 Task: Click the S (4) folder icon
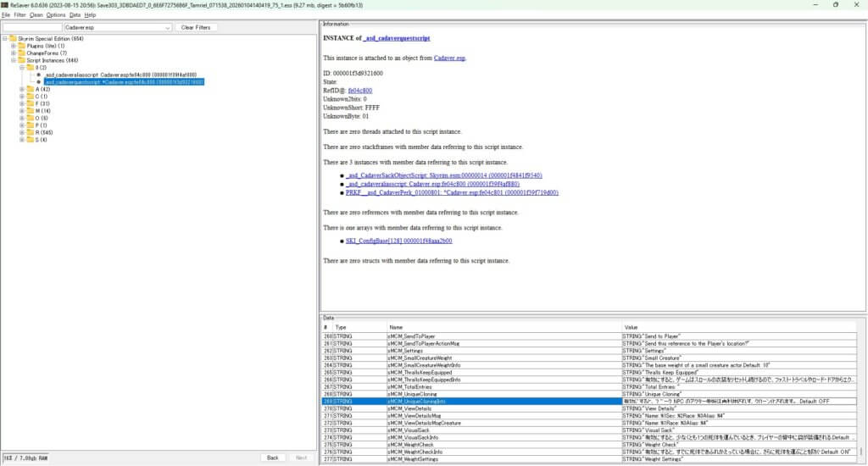[31, 140]
